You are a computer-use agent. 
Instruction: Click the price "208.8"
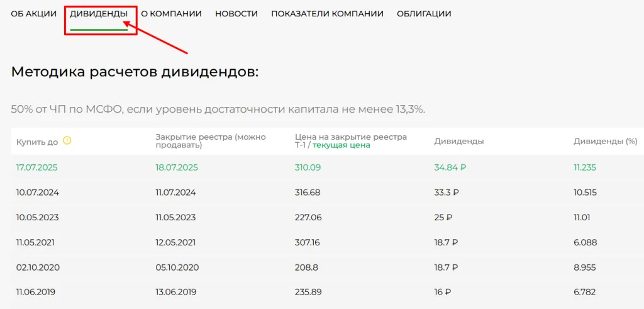(306, 268)
